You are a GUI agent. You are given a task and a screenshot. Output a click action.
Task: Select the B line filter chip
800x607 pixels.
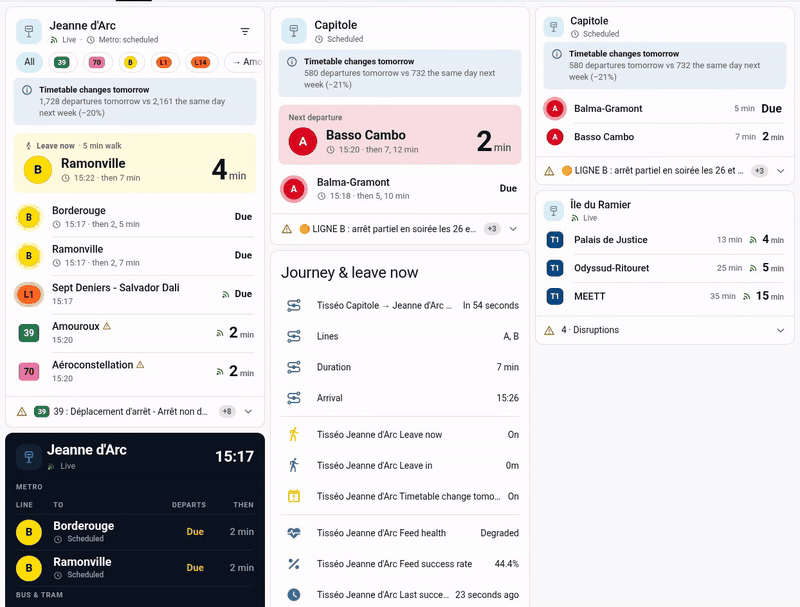point(130,62)
